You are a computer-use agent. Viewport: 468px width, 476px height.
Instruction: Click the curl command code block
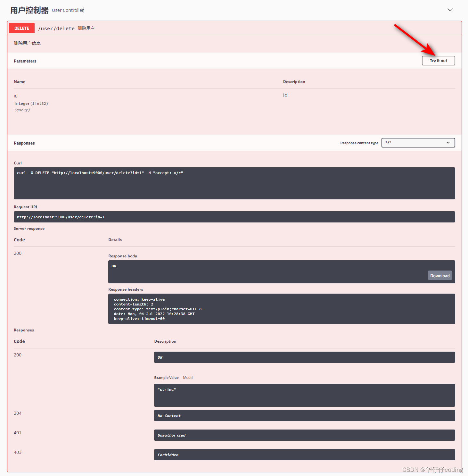point(234,183)
